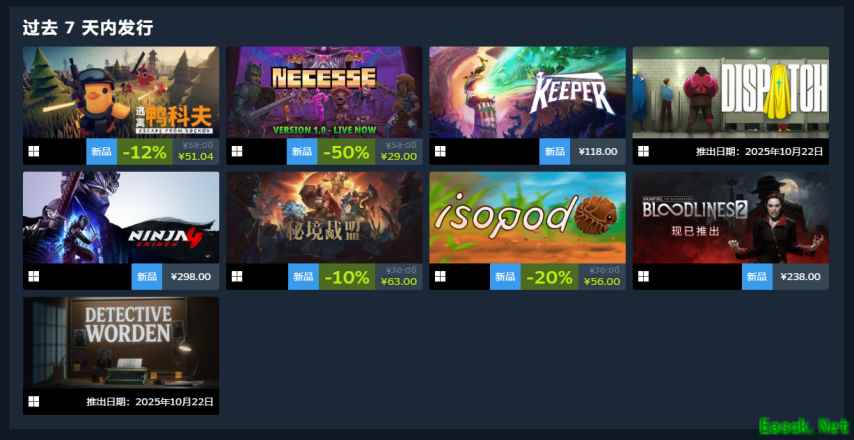Image resolution: width=854 pixels, height=440 pixels.
Task: Click Windows platform icon under Bloodlines 2
Action: pyautogui.click(x=643, y=277)
